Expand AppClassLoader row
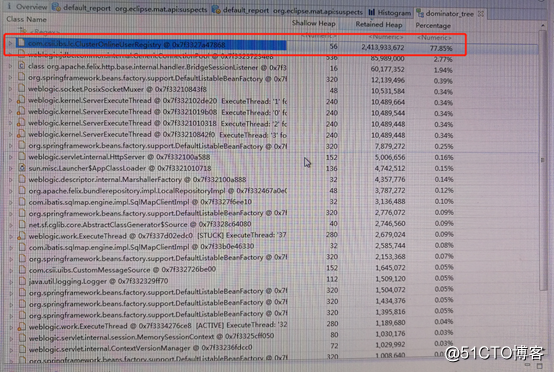 [x=11, y=168]
